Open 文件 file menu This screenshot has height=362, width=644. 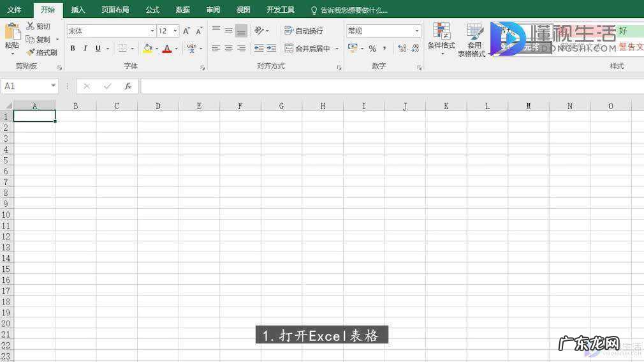15,10
